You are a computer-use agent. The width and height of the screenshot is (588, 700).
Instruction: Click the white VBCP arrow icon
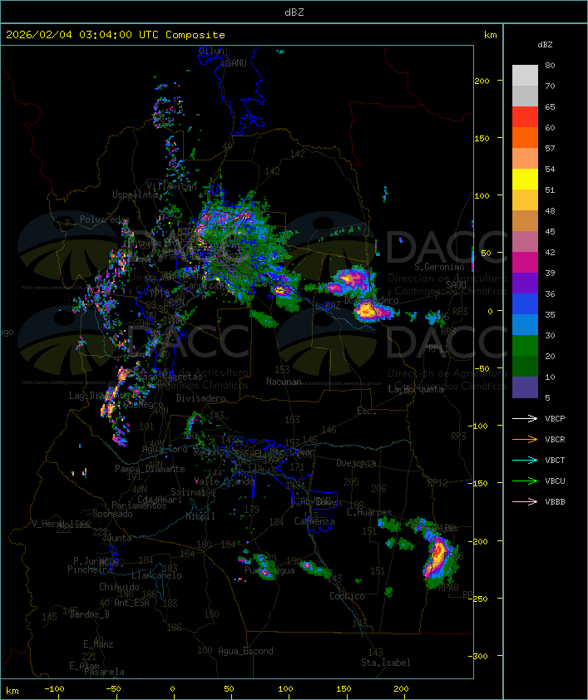pyautogui.click(x=525, y=418)
